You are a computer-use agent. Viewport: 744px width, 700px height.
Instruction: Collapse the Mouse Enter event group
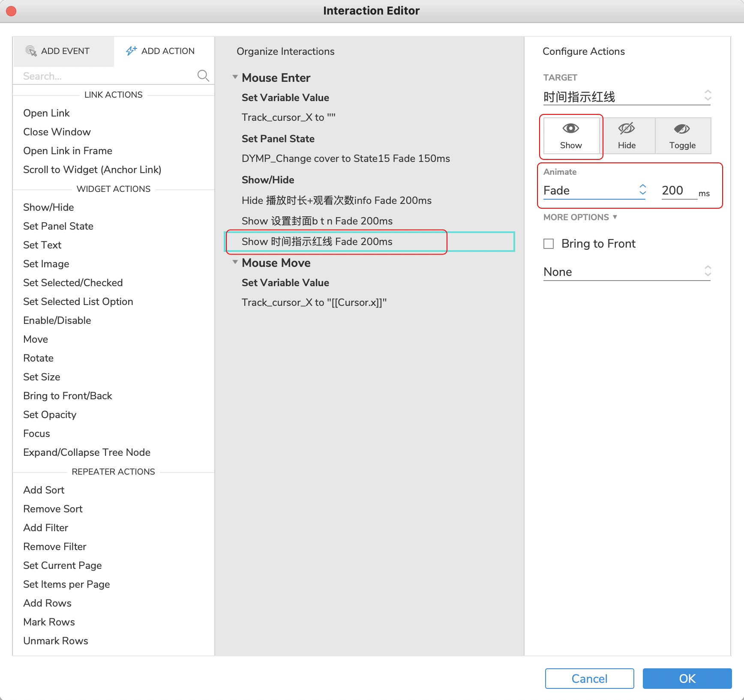[x=235, y=78]
